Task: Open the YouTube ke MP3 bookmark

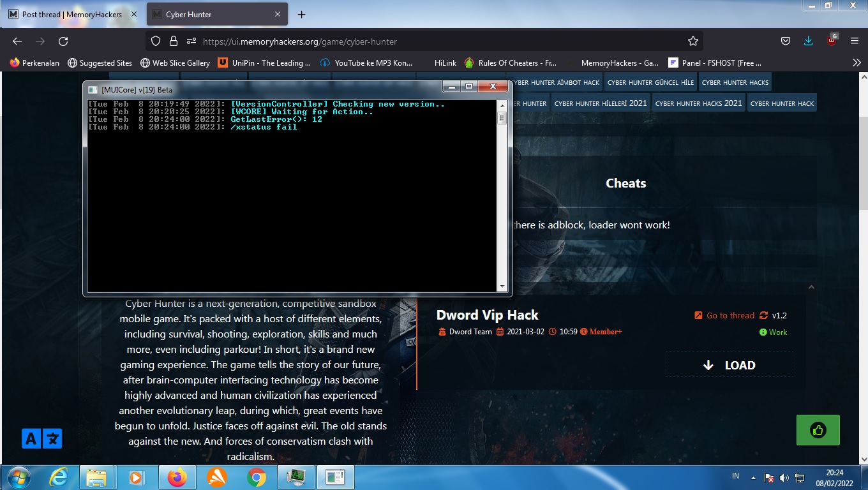Action: (x=366, y=63)
